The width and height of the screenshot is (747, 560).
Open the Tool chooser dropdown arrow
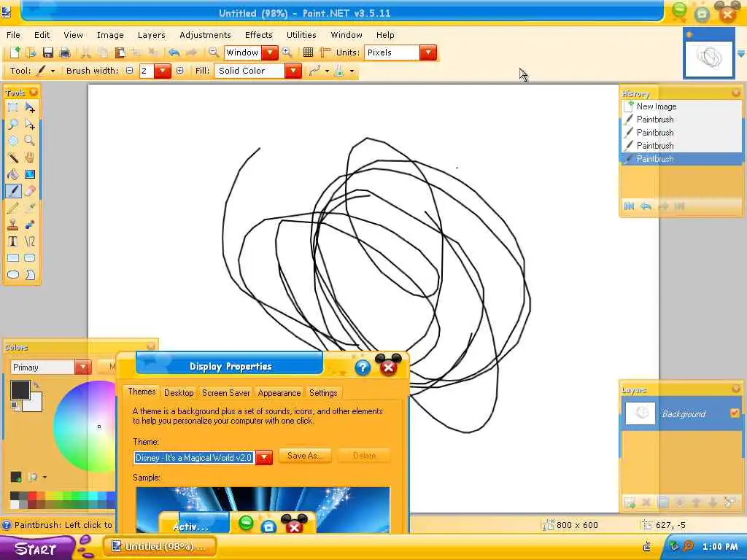pos(53,71)
